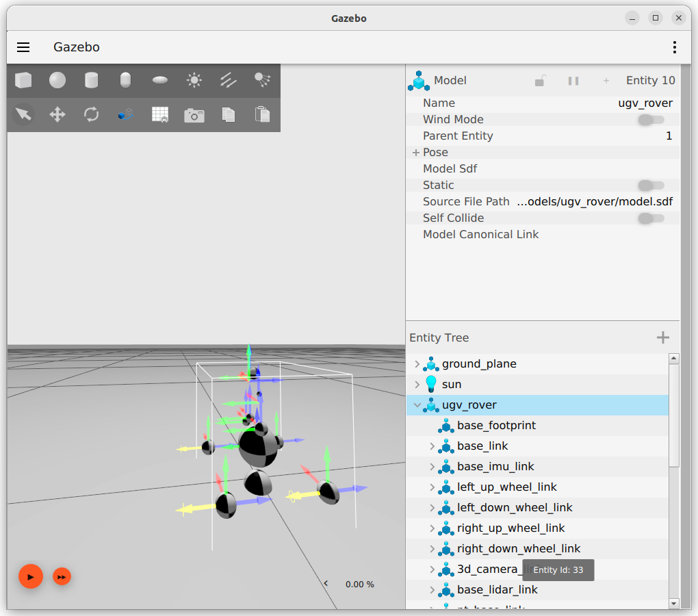Open the hamburger menu beside Gazebo title

[x=23, y=47]
